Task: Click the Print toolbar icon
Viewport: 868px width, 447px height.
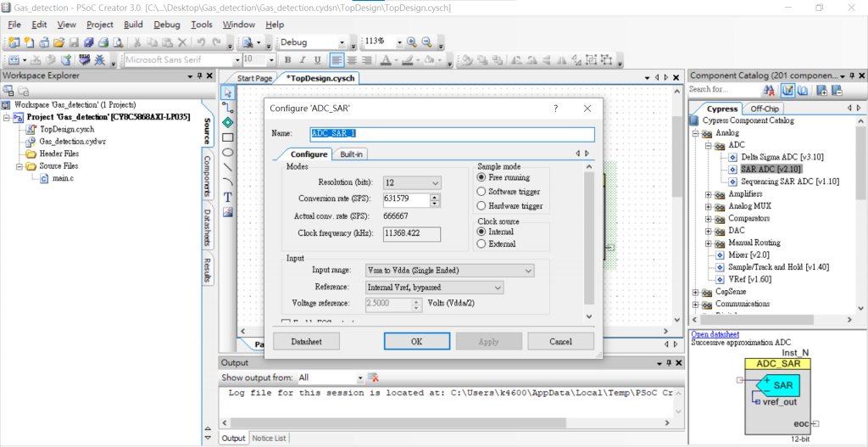Action: click(103, 42)
